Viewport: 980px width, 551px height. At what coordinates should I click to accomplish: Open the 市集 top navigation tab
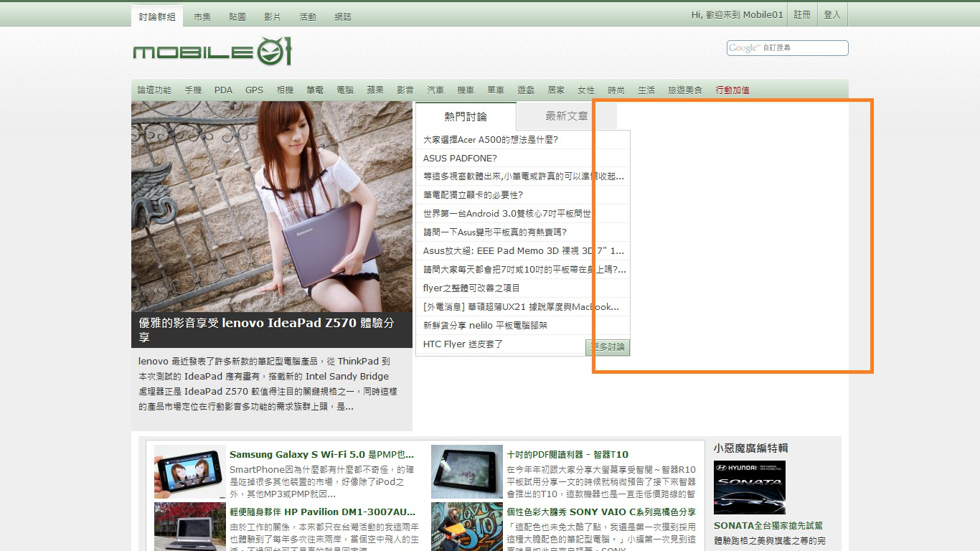coord(202,17)
